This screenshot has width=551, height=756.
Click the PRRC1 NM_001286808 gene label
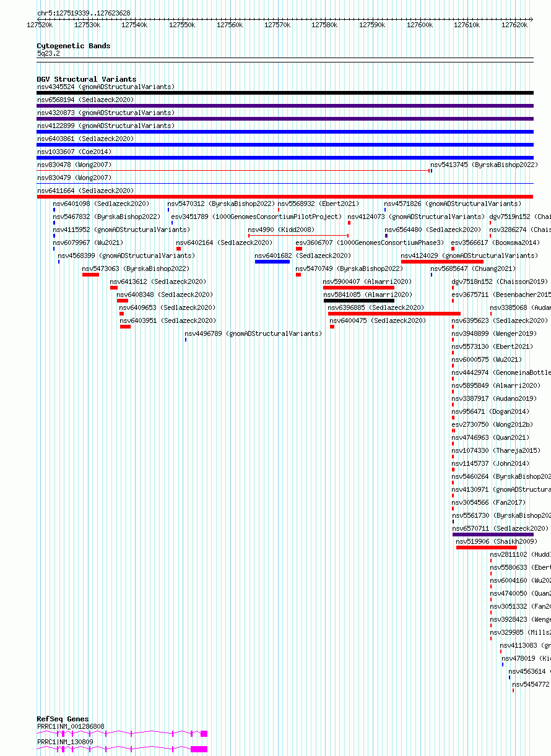tap(71, 726)
